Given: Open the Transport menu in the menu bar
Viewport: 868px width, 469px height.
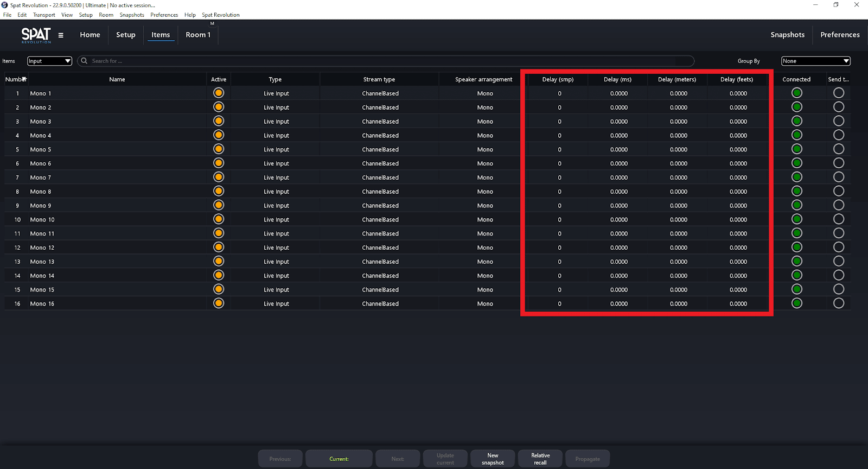Looking at the screenshot, I should click(44, 15).
